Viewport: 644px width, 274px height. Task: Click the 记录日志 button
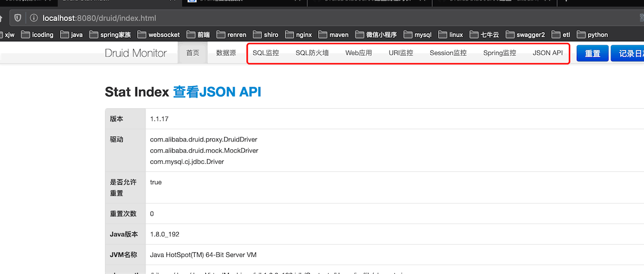pos(627,53)
